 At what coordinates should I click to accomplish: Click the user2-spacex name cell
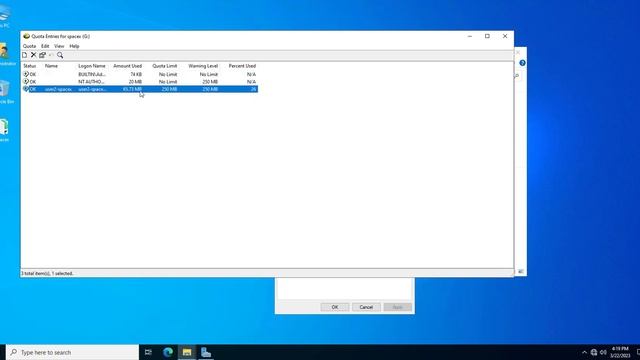click(58, 89)
